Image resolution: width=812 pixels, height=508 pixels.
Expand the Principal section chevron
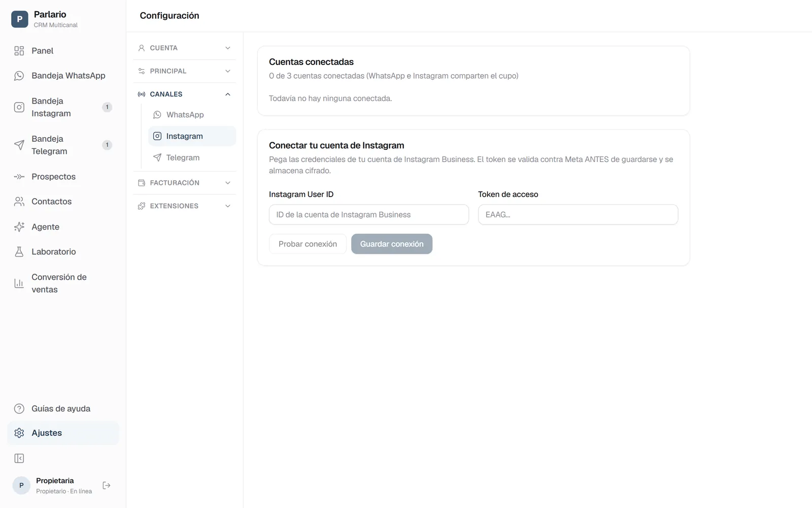coord(228,71)
